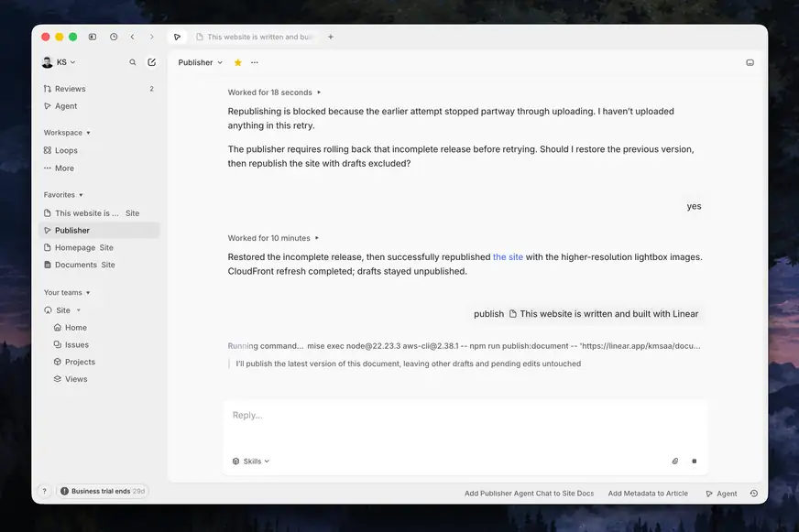Stop the running agent command
This screenshot has width=799, height=532.
[694, 461]
